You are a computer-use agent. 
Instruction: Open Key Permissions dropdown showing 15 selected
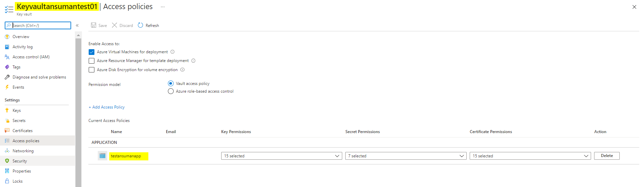[282, 156]
